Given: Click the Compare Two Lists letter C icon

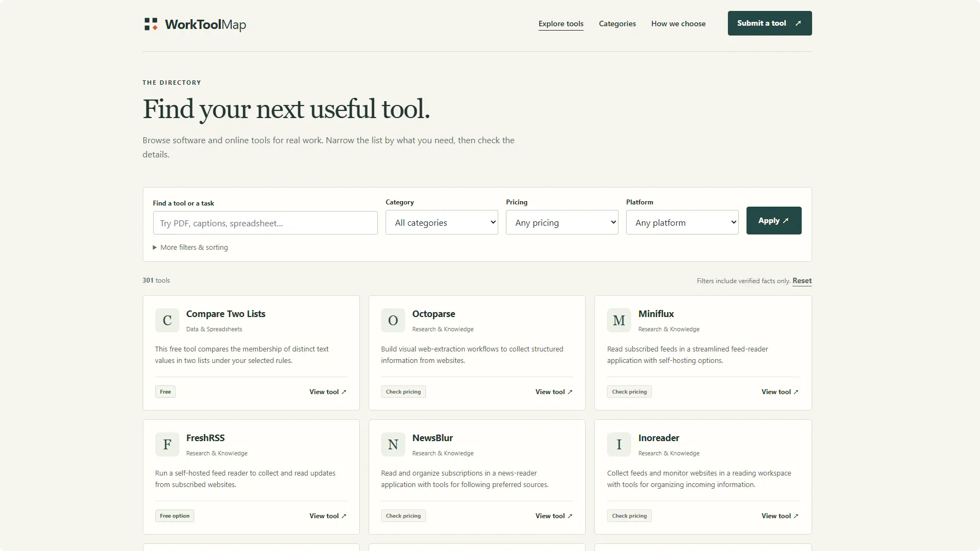Looking at the screenshot, I should [x=167, y=320].
